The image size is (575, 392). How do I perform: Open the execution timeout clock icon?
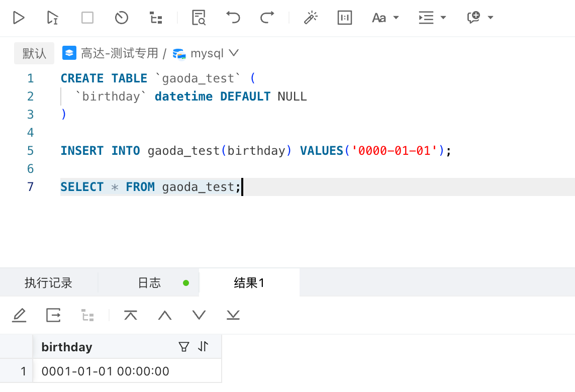(x=121, y=18)
